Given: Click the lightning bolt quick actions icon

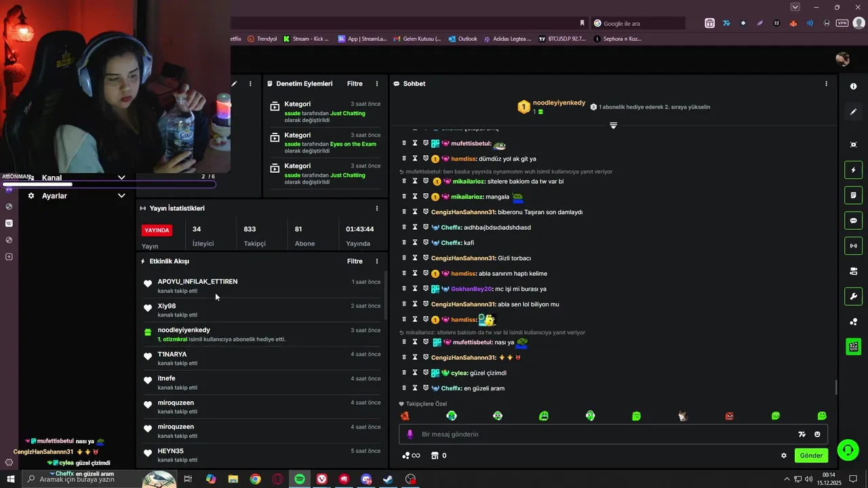Looking at the screenshot, I should [x=853, y=169].
